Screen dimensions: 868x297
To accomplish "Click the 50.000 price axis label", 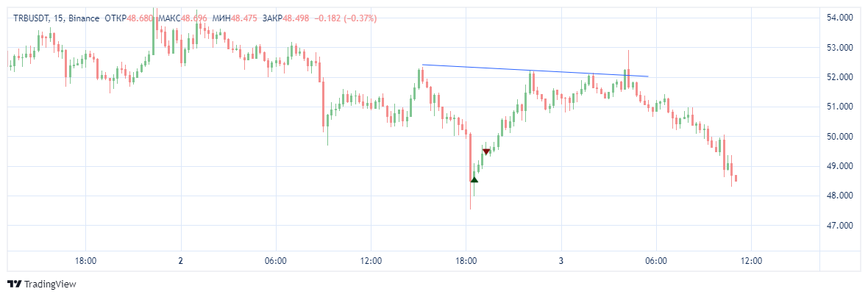I will [839, 137].
